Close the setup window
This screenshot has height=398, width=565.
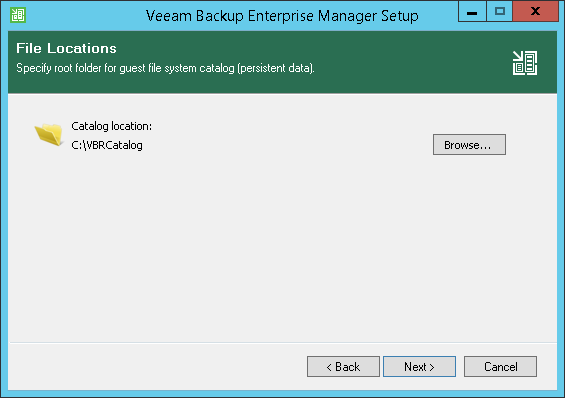535,12
